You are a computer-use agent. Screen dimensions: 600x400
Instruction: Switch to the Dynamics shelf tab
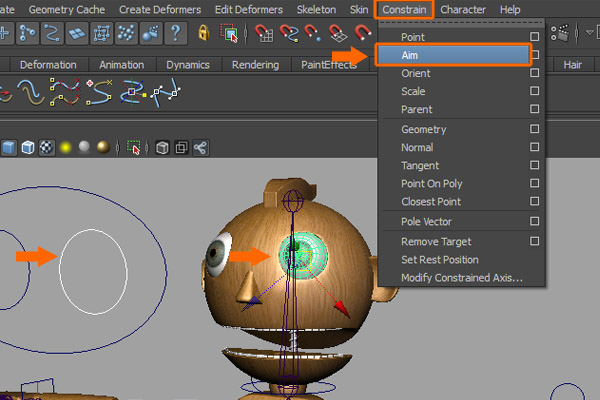pos(187,65)
